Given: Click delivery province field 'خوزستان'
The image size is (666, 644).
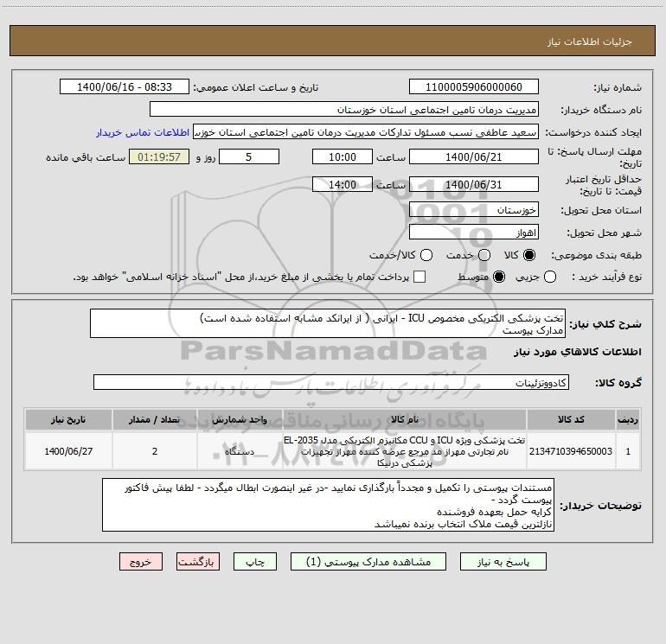Looking at the screenshot, I should point(474,209).
